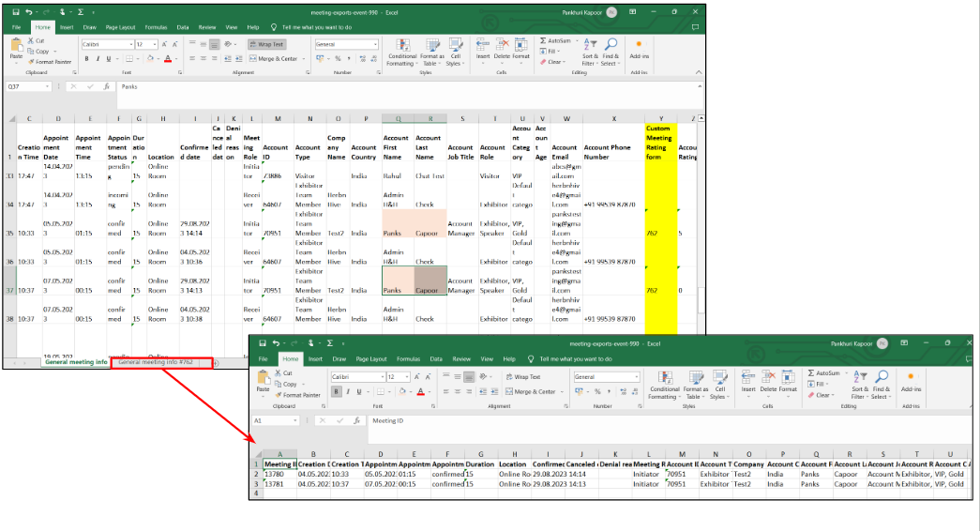Open File menu in upper Excel window
Image resolution: width=980 pixels, height=531 pixels.
pyautogui.click(x=16, y=27)
